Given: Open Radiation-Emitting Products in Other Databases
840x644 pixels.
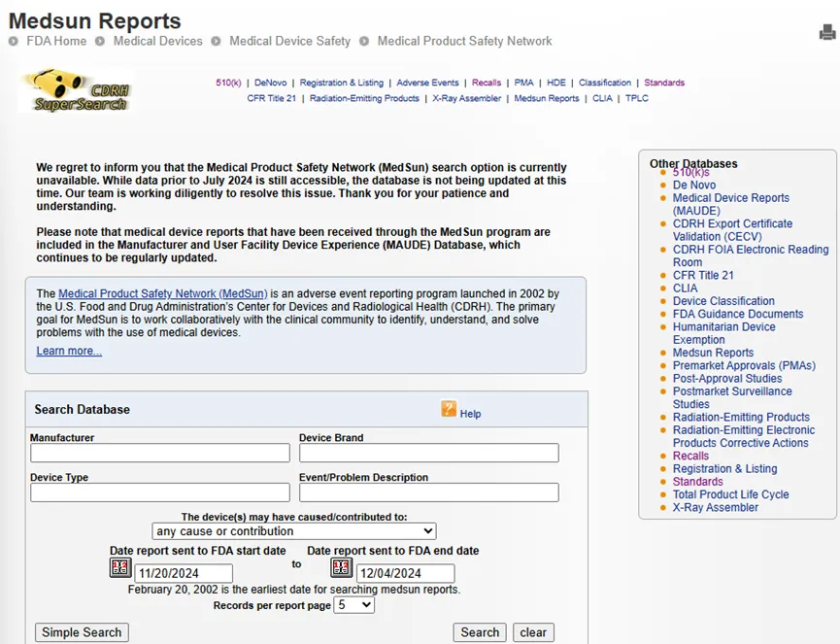Looking at the screenshot, I should 741,417.
